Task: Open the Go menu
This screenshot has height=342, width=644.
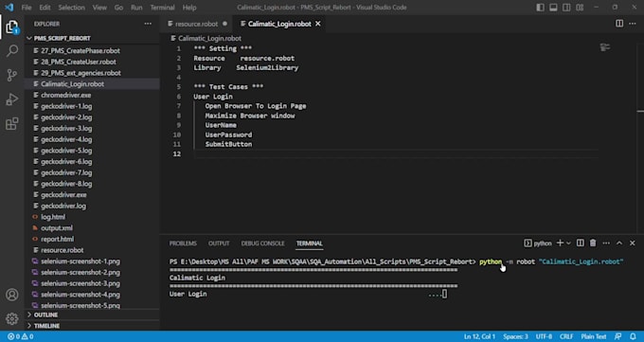Action: (x=118, y=8)
